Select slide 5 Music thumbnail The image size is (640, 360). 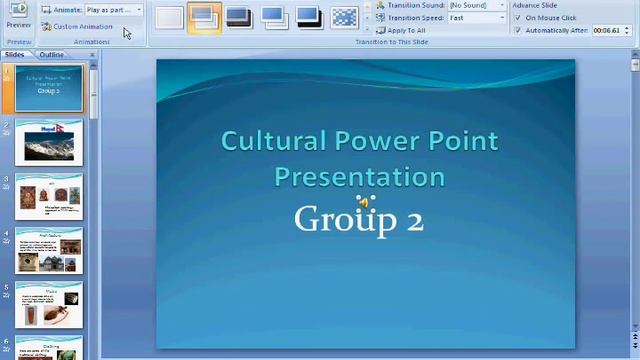(49, 305)
